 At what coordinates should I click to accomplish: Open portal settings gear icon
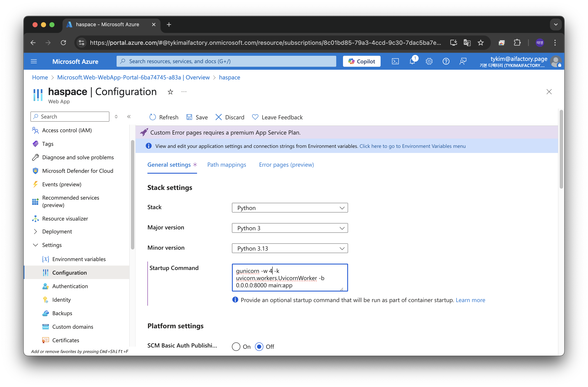coord(429,61)
